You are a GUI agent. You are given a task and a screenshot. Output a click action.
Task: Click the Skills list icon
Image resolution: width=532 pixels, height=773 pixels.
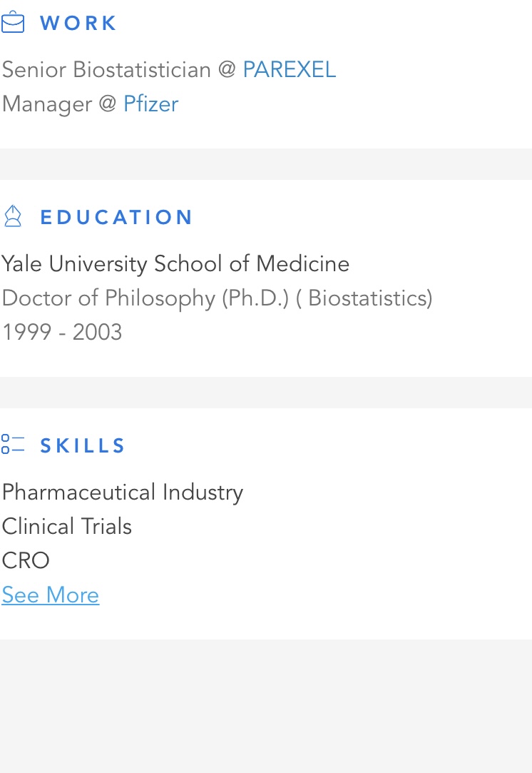(x=13, y=444)
